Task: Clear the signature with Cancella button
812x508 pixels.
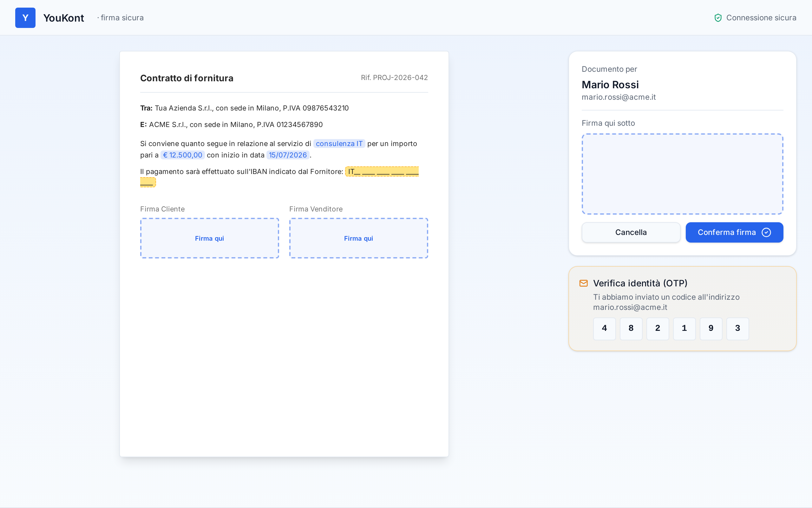Action: coord(631,232)
